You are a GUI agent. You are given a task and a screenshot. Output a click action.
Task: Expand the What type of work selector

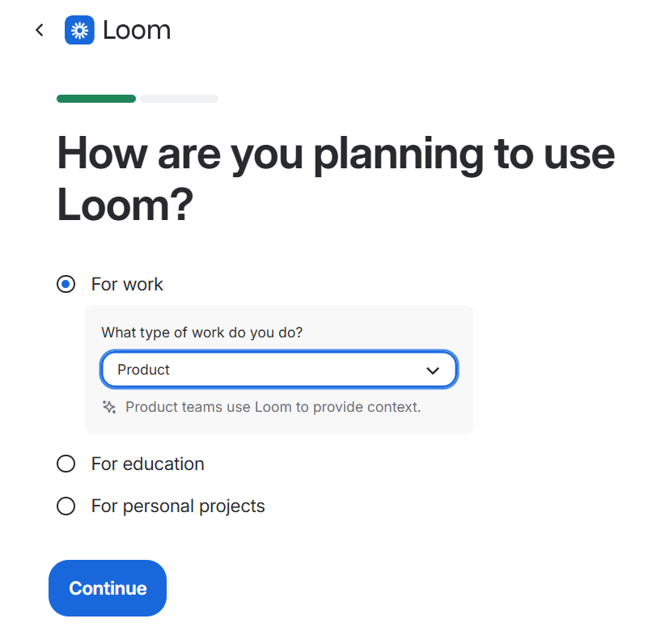[278, 369]
